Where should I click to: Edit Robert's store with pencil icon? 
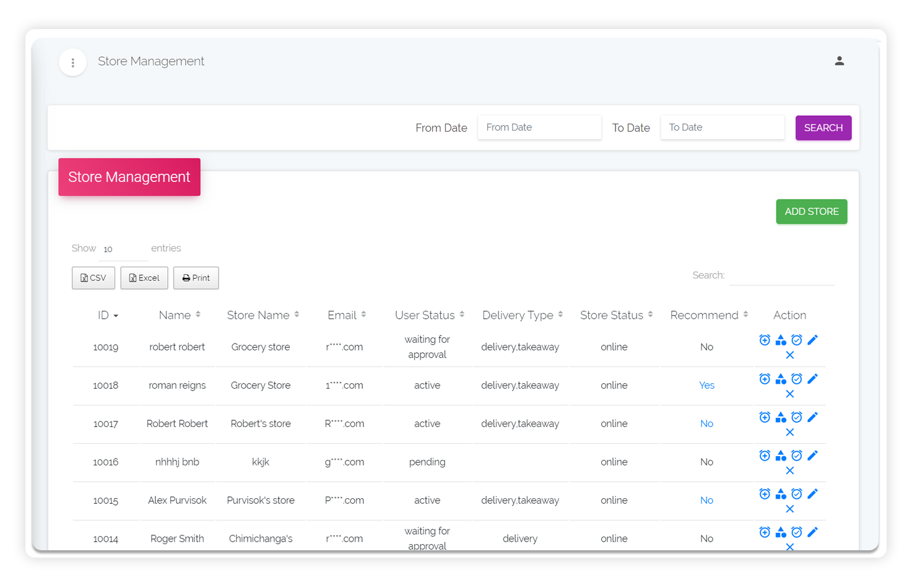tap(812, 417)
